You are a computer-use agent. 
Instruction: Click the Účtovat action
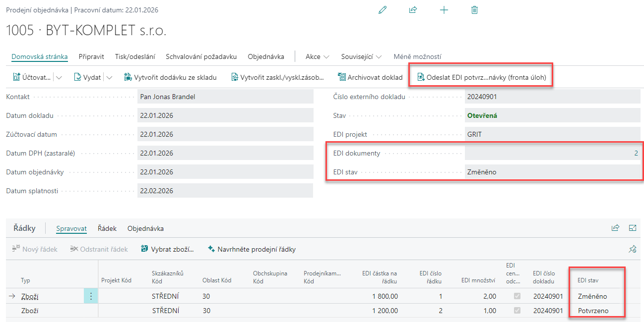(31, 77)
